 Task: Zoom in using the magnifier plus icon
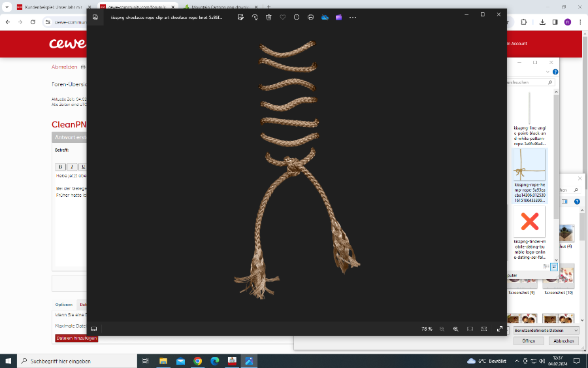pos(455,329)
